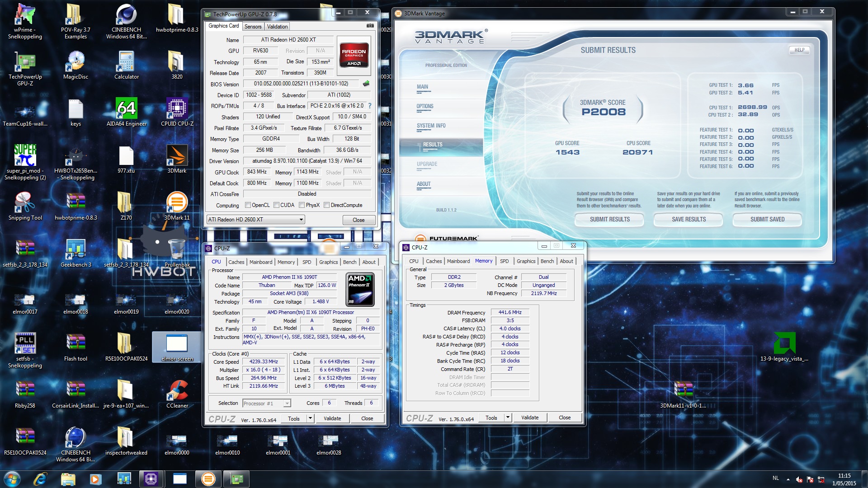
Task: Select SYSTEM INFO in 3DMark Vantage sidebar
Action: 431,126
